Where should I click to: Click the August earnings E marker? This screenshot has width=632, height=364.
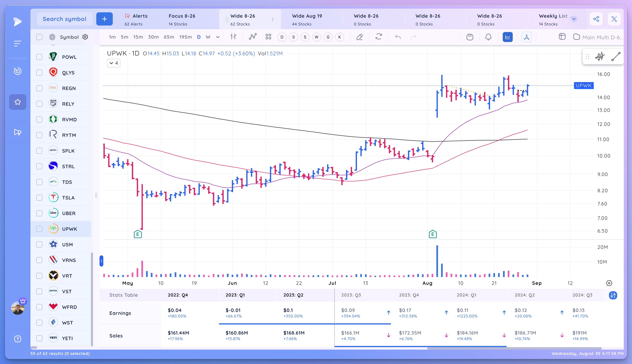pyautogui.click(x=433, y=234)
